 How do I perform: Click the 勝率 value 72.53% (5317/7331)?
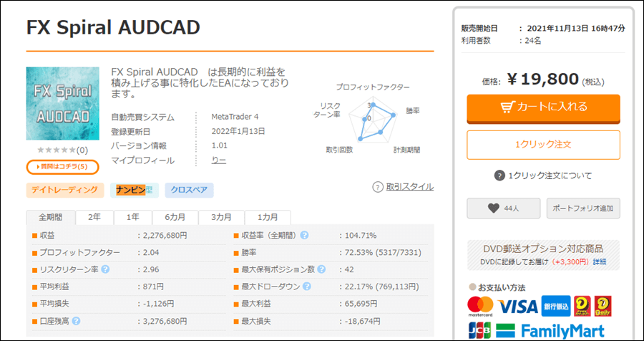click(x=383, y=253)
